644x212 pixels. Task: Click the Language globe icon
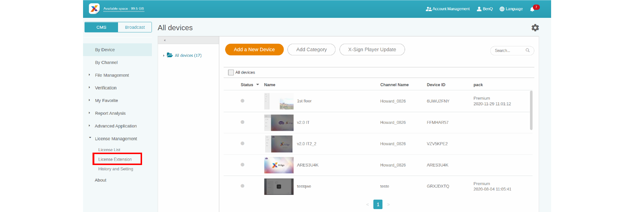[502, 9]
